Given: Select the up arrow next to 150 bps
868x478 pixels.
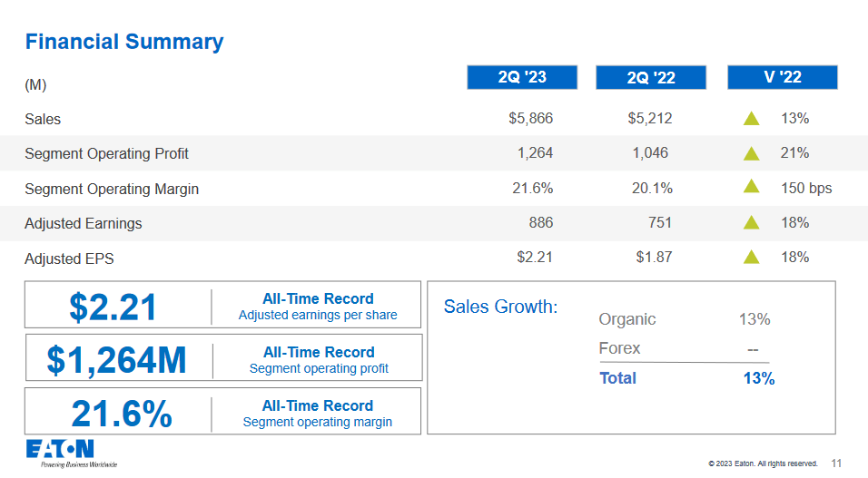Looking at the screenshot, I should pyautogui.click(x=751, y=187).
